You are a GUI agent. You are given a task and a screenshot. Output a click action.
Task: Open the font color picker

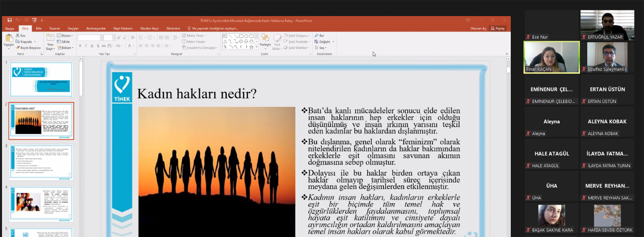click(129, 46)
